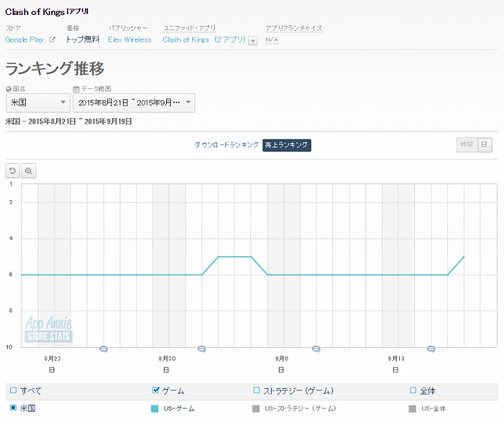Click the gray US-全体 color swatch
Image resolution: width=504 pixels, height=422 pixels.
click(x=413, y=409)
